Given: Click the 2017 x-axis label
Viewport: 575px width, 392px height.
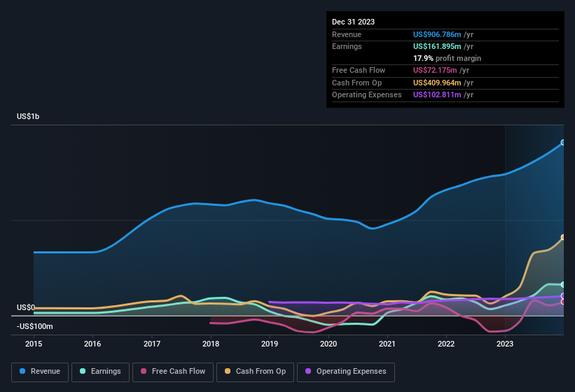Looking at the screenshot, I should tap(152, 344).
